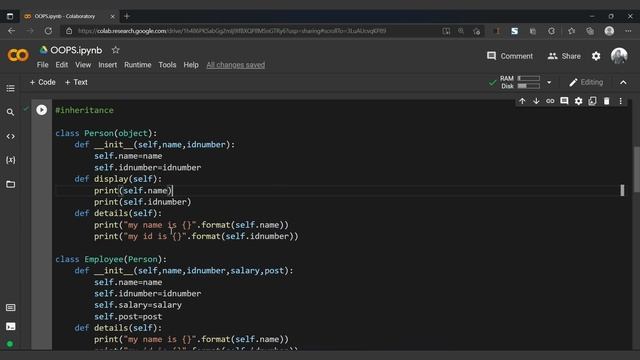Open the code snippets panel
Screen dimensions: 640x360
pos(11,136)
